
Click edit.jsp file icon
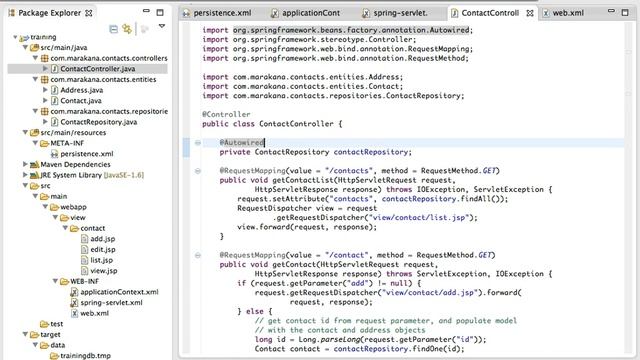coord(84,249)
